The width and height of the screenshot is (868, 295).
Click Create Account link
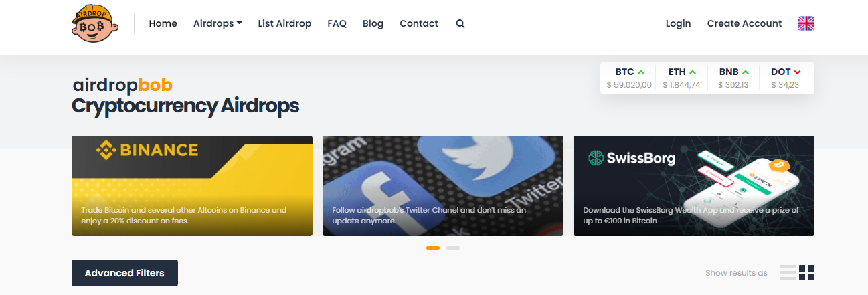(x=744, y=23)
